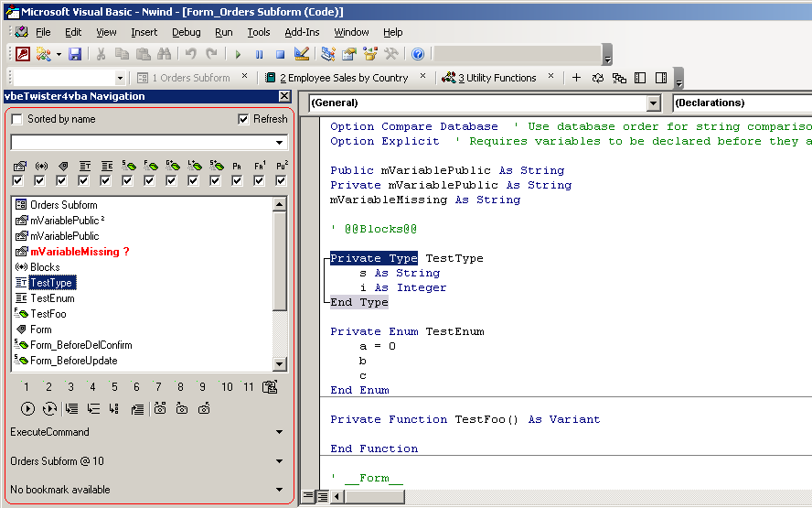
Task: Click the code pane horizontal scroll left arrow
Action: tap(337, 497)
